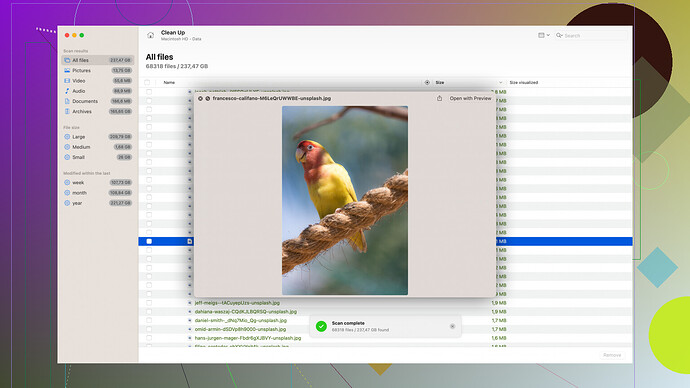Check the highlighted blue row checkbox
Image resolution: width=690 pixels, height=388 pixels.
click(149, 241)
